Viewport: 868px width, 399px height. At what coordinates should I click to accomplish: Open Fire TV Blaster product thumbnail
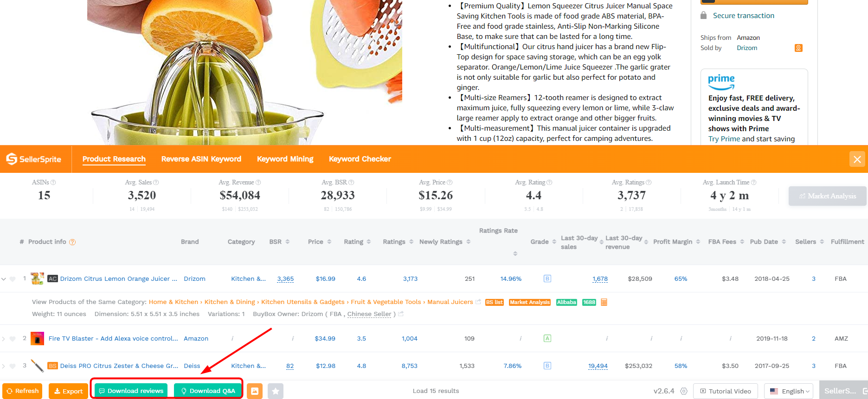click(x=37, y=338)
